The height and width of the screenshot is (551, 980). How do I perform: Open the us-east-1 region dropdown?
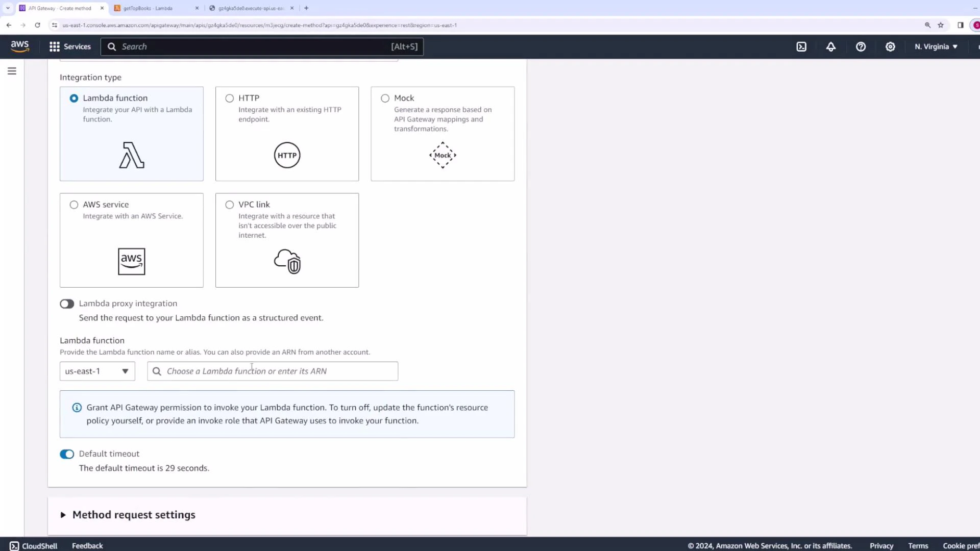(96, 371)
